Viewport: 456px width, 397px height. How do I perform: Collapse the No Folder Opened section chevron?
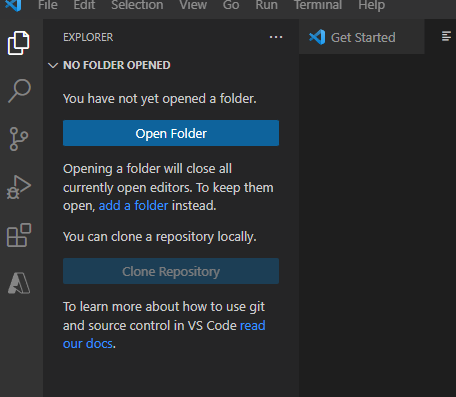53,65
